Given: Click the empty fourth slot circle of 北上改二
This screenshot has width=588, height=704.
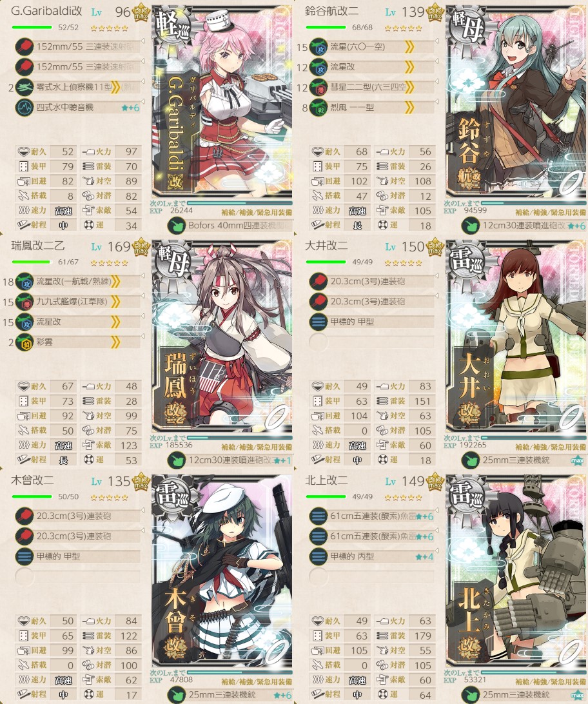Looking at the screenshot, I should tap(318, 576).
